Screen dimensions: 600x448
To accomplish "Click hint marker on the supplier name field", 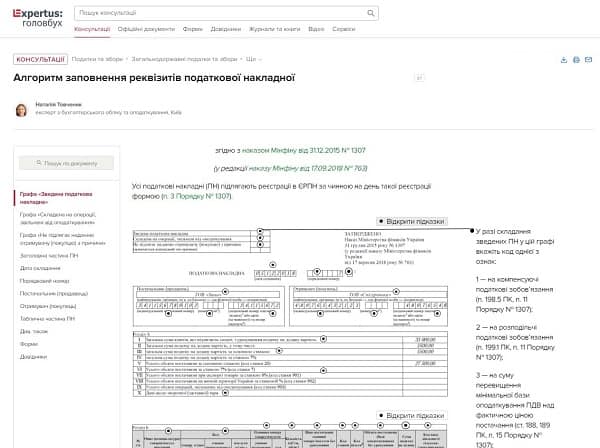I will [225, 292].
